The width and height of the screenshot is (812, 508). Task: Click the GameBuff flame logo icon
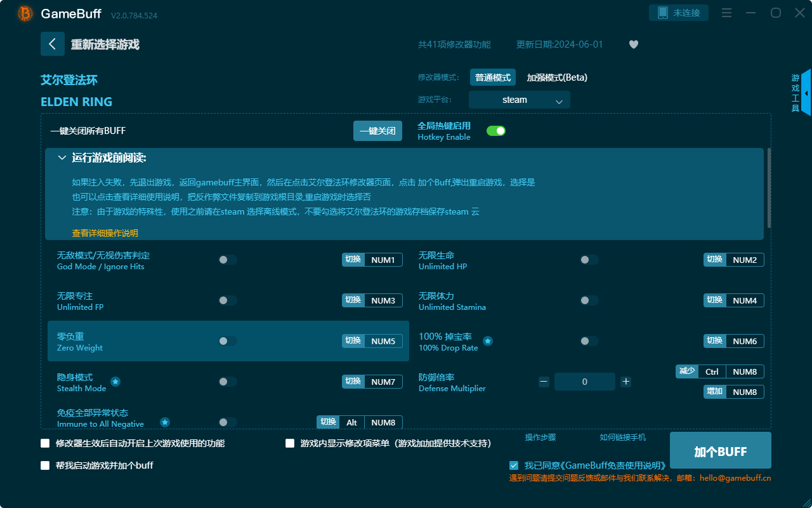point(24,13)
